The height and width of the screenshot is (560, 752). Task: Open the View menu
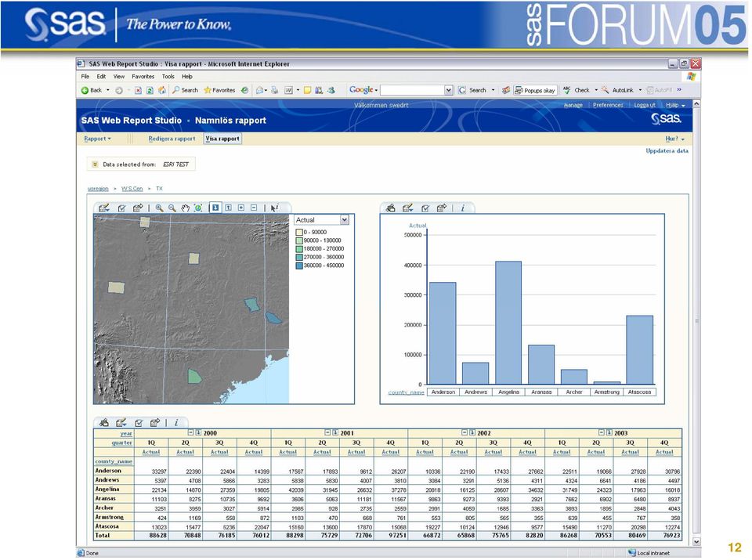[x=119, y=76]
